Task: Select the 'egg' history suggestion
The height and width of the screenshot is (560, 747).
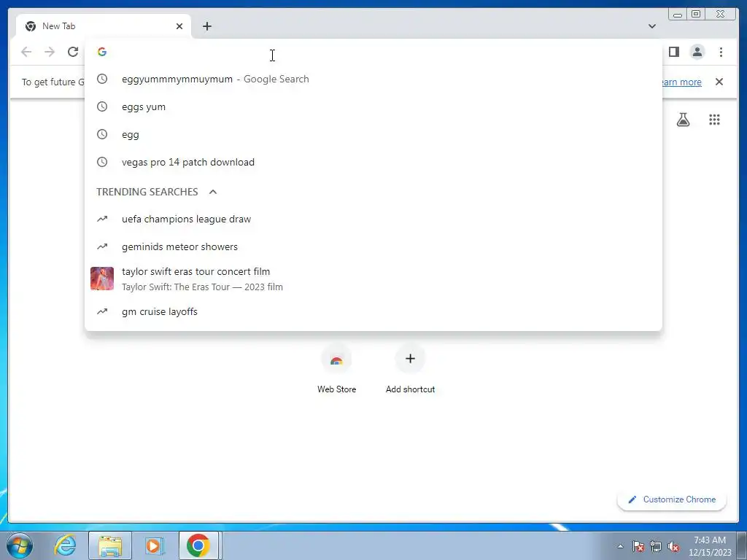Action: pos(373,134)
